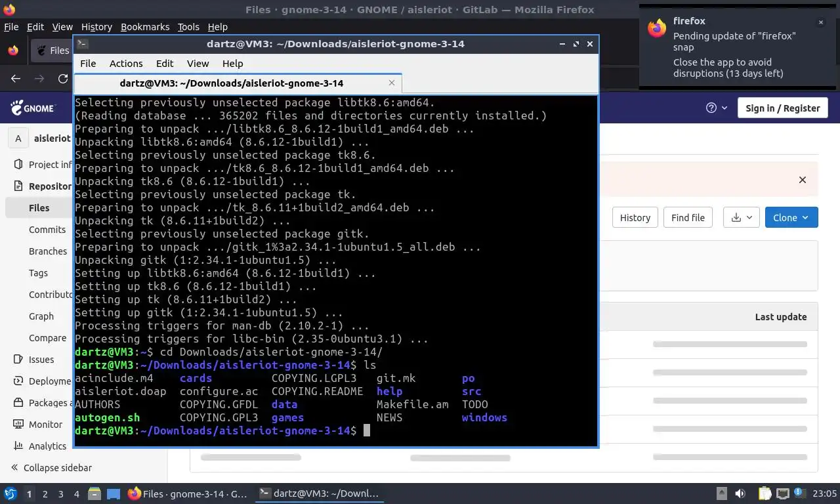Click the eject removable media tray icon
840x504 pixels.
coord(721,493)
